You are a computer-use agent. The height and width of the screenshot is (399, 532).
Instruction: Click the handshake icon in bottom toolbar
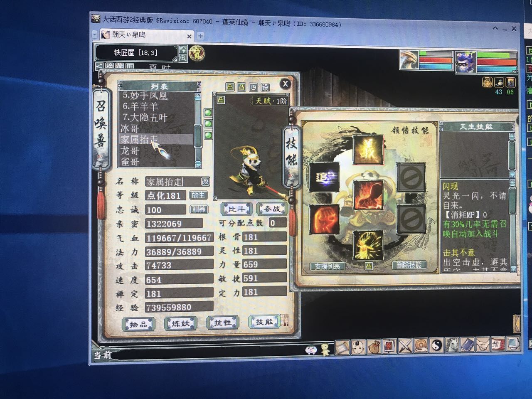pyautogui.click(x=483, y=345)
